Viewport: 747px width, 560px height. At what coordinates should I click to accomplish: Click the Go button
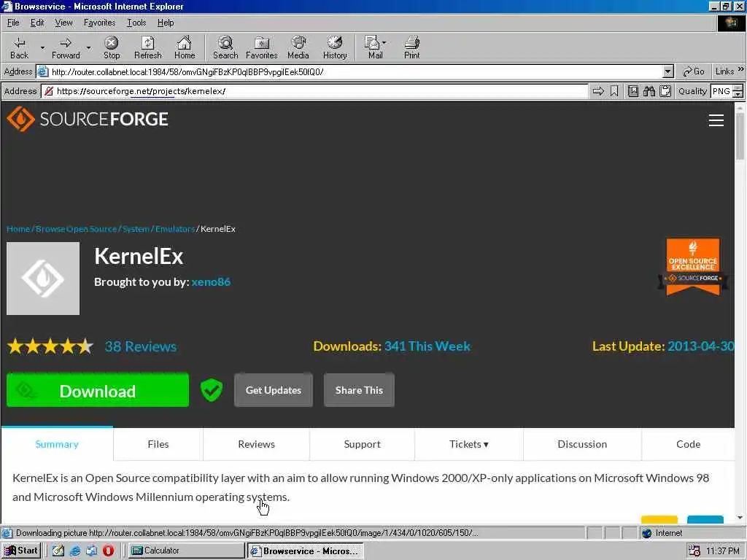694,71
